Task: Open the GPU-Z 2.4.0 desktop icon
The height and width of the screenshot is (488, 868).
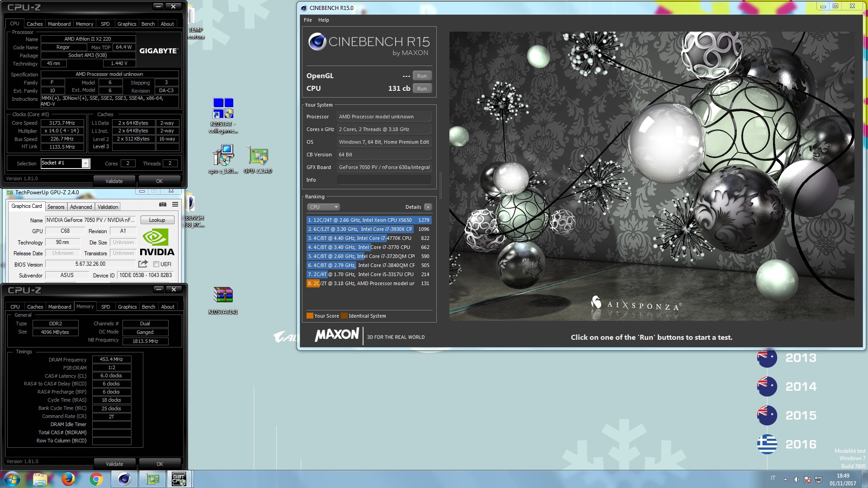Action: [x=258, y=159]
